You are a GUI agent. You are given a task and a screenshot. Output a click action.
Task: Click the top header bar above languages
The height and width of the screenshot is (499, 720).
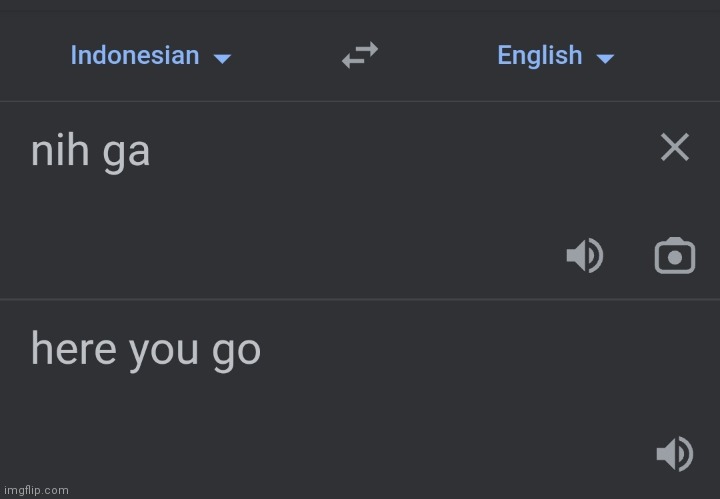[x=360, y=6]
